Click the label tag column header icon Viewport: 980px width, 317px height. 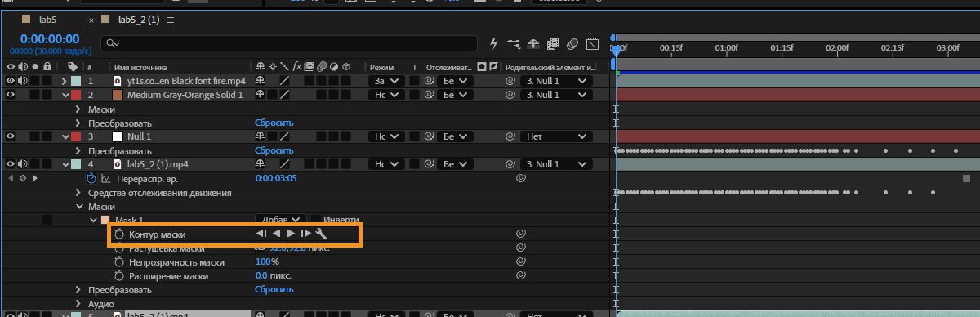tap(73, 67)
